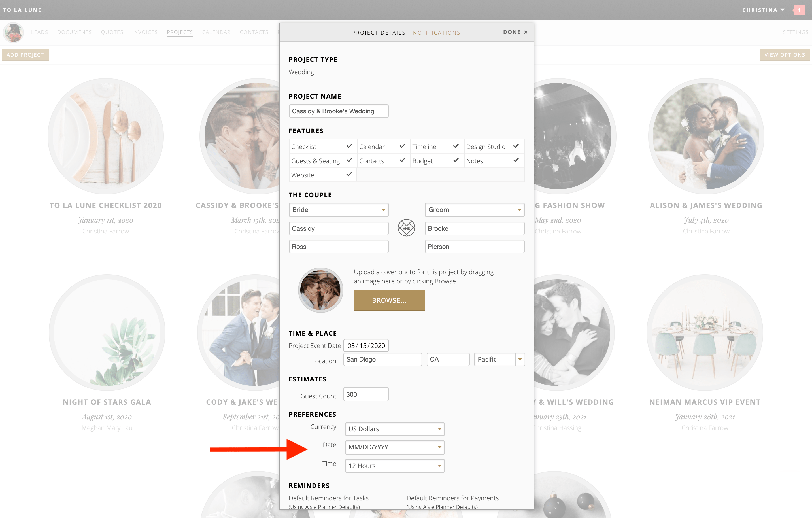Screen dimensions: 812x518
Task: Click the profile avatar in the top navigation
Action: [13, 32]
